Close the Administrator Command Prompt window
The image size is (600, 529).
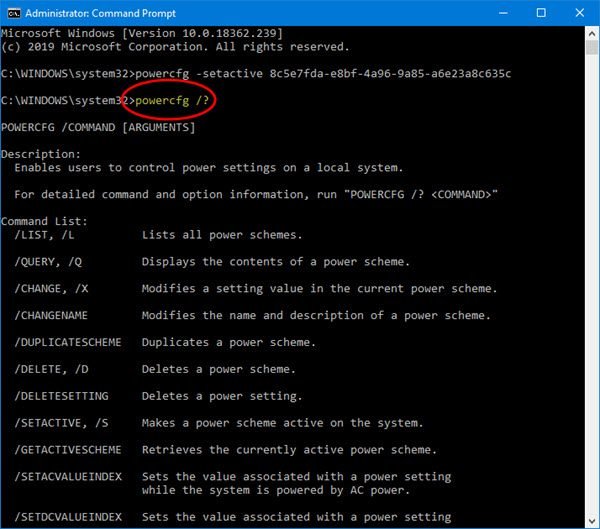[x=580, y=13]
